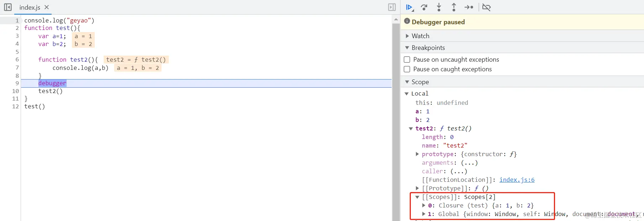The image size is (644, 221).
Task: Select the 'length: 0' property
Action: click(438, 137)
